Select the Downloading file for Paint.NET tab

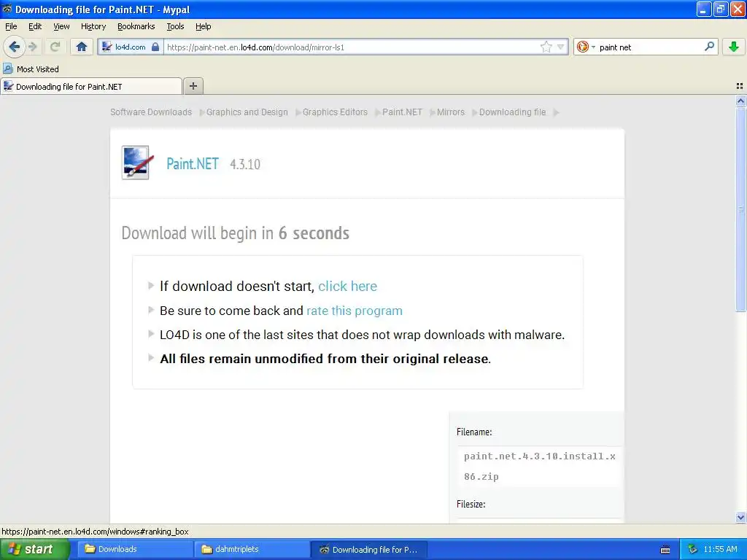pyautogui.click(x=91, y=86)
